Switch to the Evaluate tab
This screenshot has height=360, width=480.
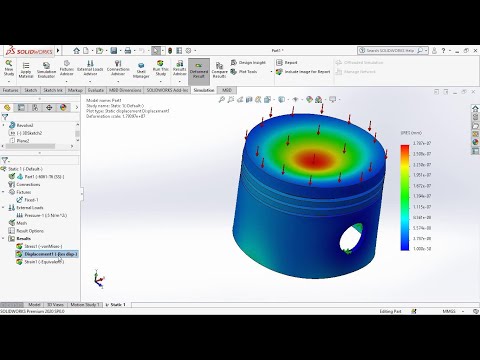pos(96,90)
